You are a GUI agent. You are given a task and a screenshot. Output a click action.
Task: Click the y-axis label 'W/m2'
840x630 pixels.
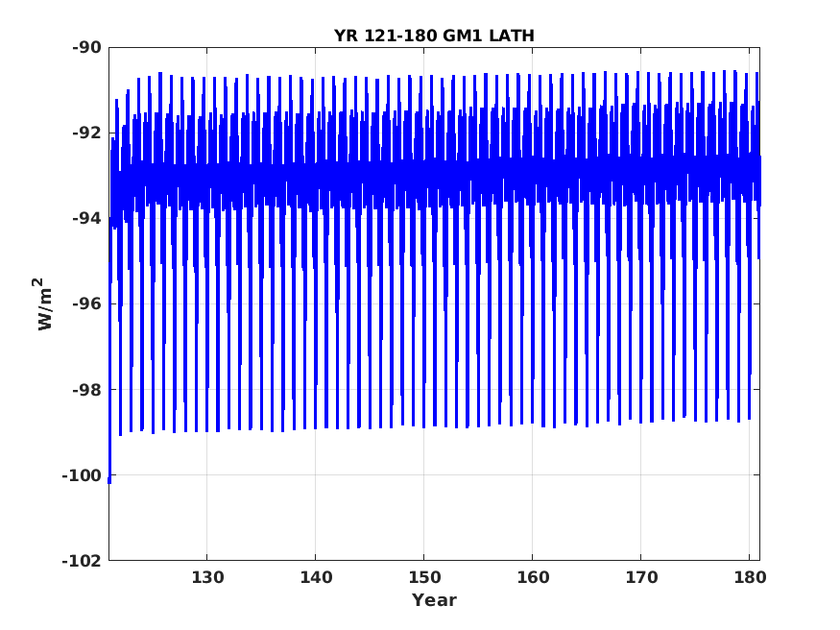(43, 303)
